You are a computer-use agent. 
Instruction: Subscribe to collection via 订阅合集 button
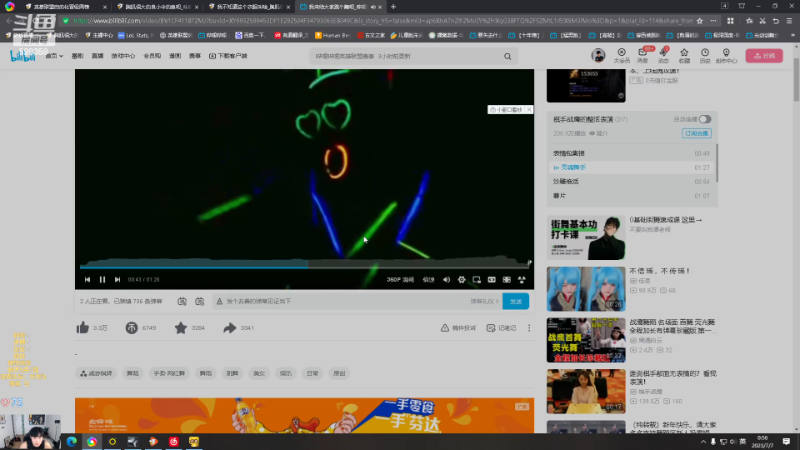696,133
